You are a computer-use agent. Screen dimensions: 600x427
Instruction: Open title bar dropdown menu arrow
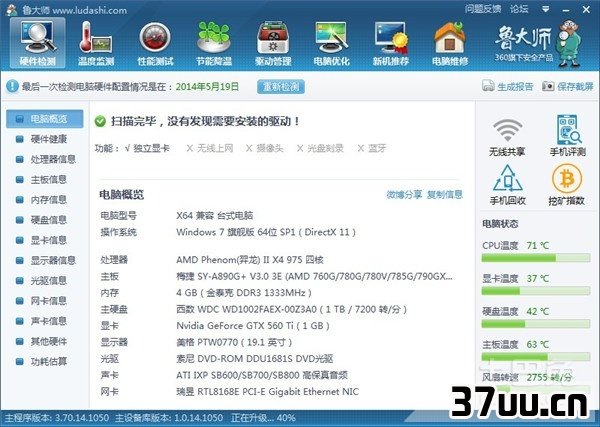(546, 9)
